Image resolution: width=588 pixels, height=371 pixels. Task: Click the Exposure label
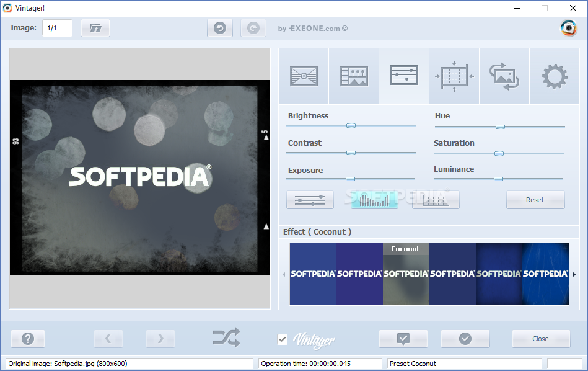pos(305,170)
